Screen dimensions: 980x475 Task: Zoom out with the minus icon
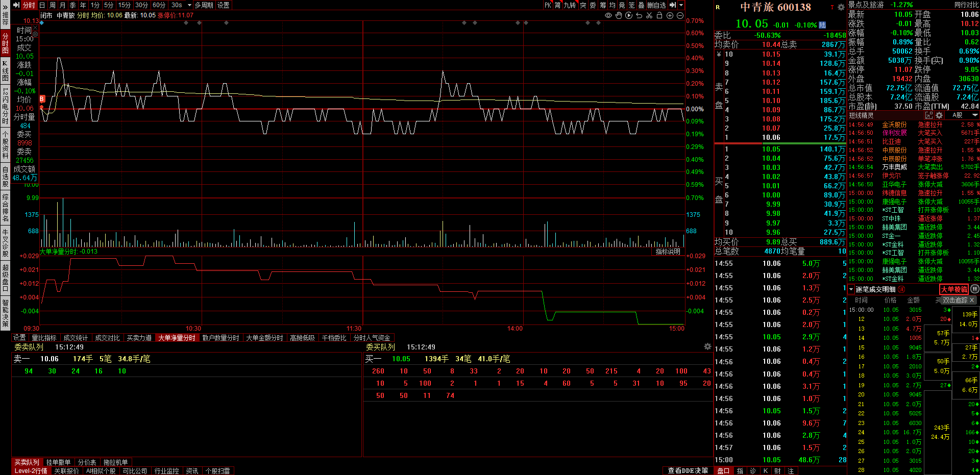pos(680,15)
